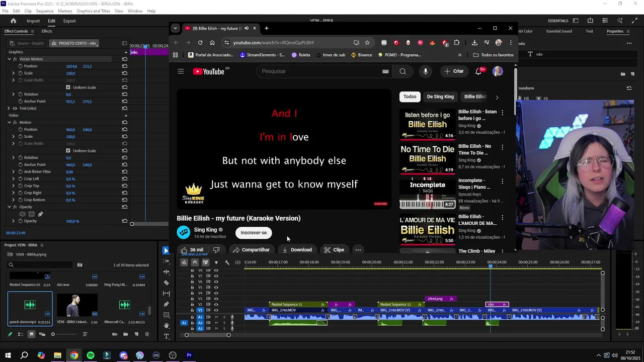Viewport: 644px width, 362px height.
Task: Click the YouTube search magnifier button
Action: coord(403,71)
